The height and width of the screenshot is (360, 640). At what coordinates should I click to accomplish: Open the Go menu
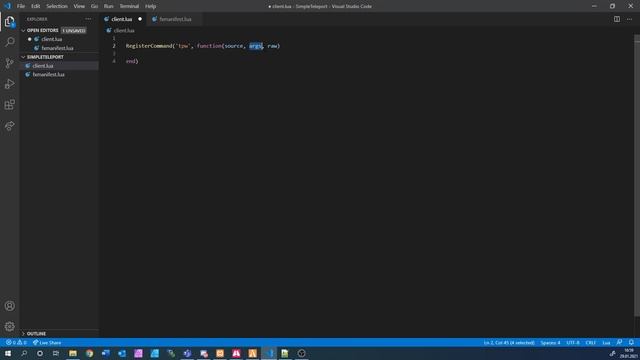click(x=94, y=6)
